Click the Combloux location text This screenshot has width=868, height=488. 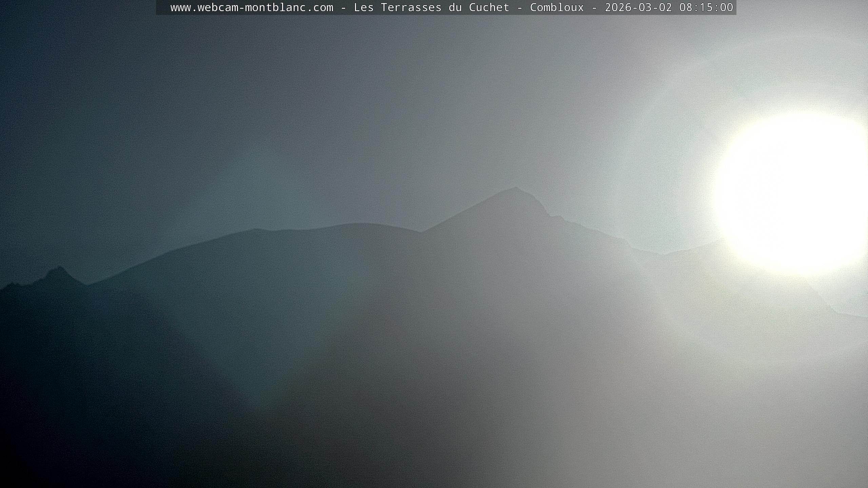coord(557,7)
